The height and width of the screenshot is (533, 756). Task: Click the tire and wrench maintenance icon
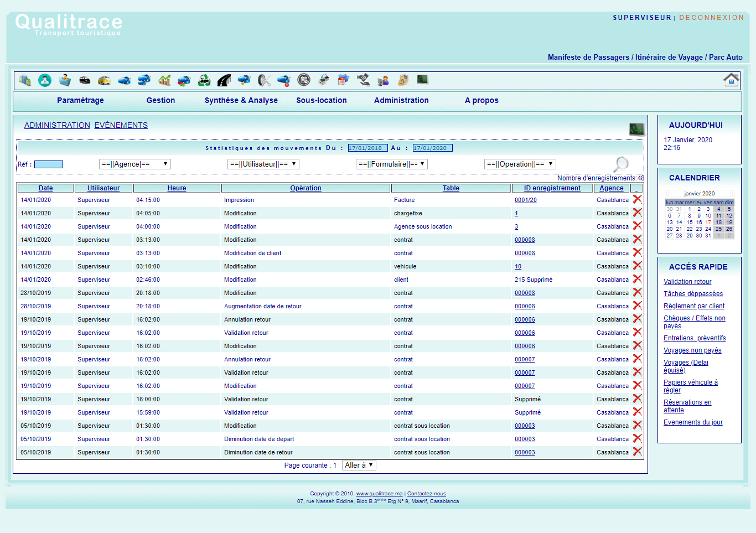pyautogui.click(x=264, y=80)
